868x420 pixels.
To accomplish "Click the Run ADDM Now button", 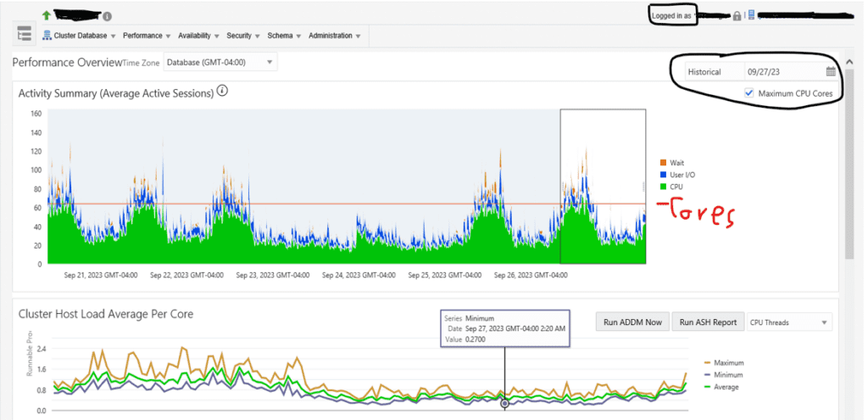I will (x=632, y=322).
